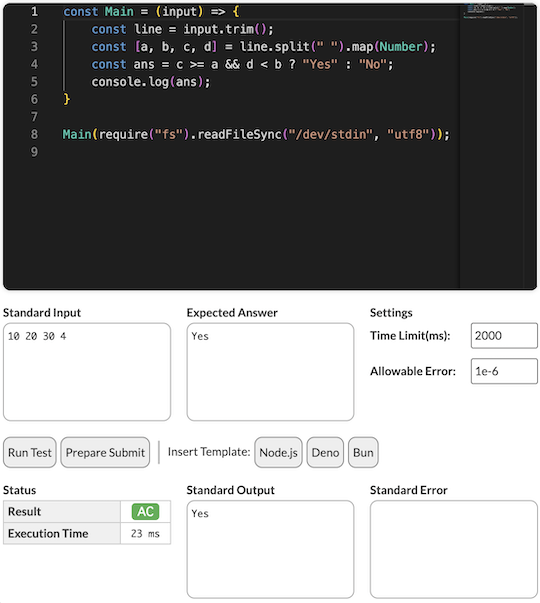Image resolution: width=540 pixels, height=603 pixels.
Task: Click line number 1 in the gutter
Action: (x=34, y=12)
